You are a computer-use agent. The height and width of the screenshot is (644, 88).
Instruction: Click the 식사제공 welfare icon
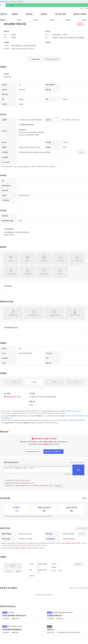point(60,272)
